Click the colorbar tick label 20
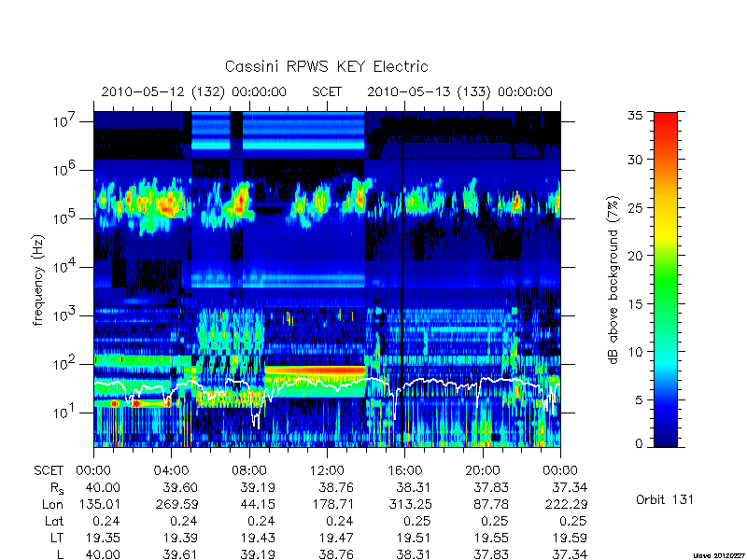The width and height of the screenshot is (747, 560). [636, 256]
